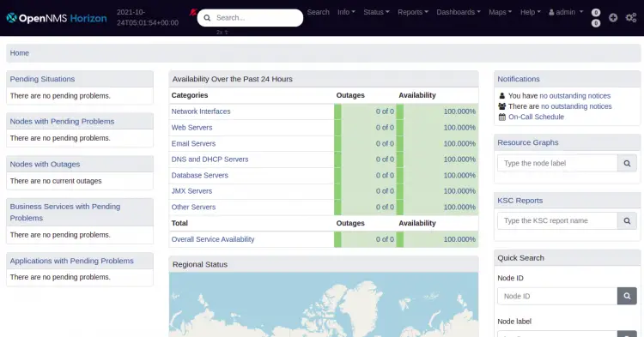The height and width of the screenshot is (337, 644).
Task: Open Web Servers category
Action: coord(191,128)
